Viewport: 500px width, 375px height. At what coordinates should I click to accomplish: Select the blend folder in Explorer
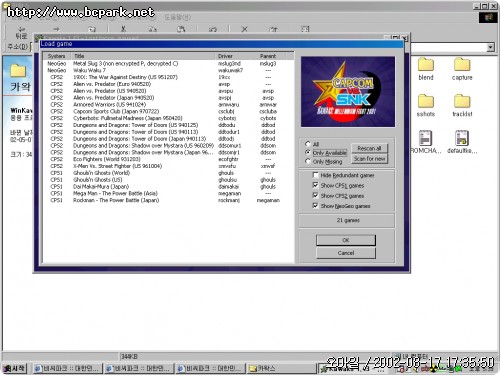click(426, 69)
